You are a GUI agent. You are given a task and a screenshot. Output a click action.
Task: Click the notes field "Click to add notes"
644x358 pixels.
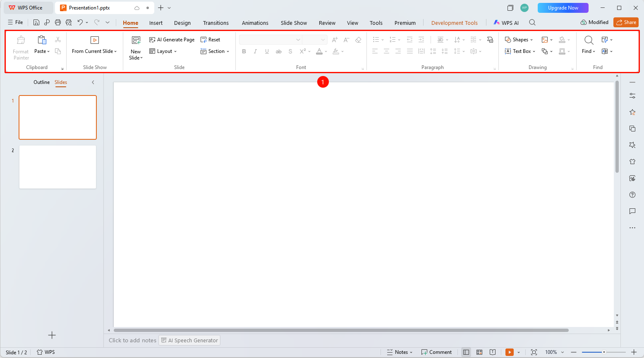click(132, 340)
